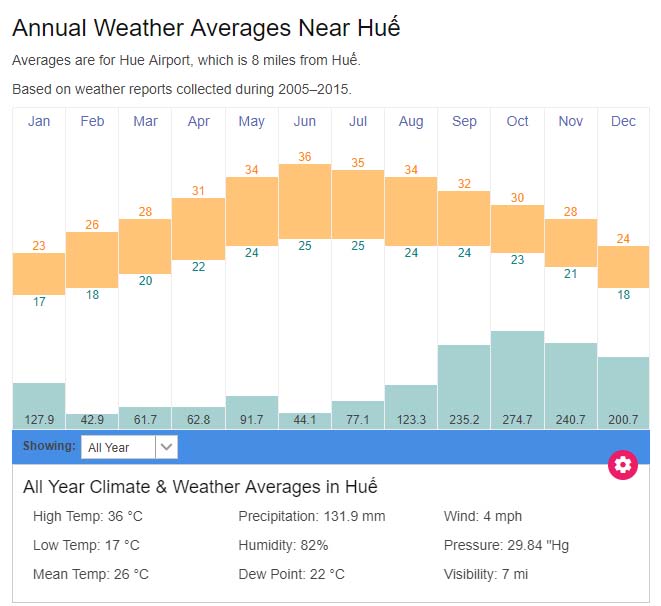Select the Sep month heading
The height and width of the screenshot is (606, 661).
click(464, 121)
